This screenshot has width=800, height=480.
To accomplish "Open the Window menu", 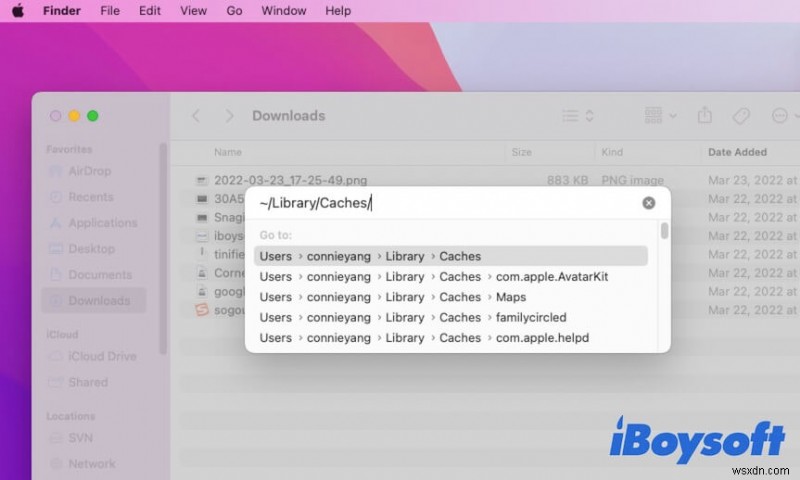I will click(284, 11).
